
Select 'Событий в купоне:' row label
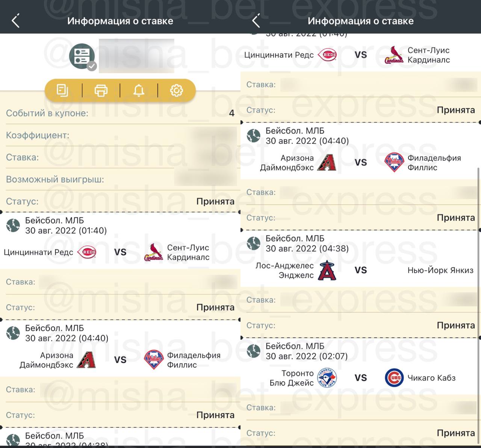(x=47, y=113)
